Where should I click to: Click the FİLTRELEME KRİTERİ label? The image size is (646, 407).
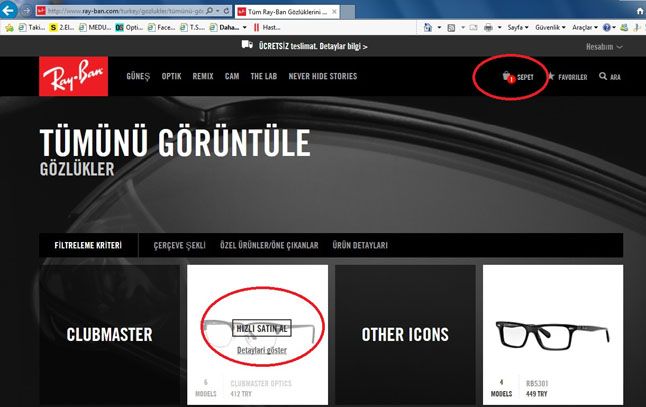point(88,245)
